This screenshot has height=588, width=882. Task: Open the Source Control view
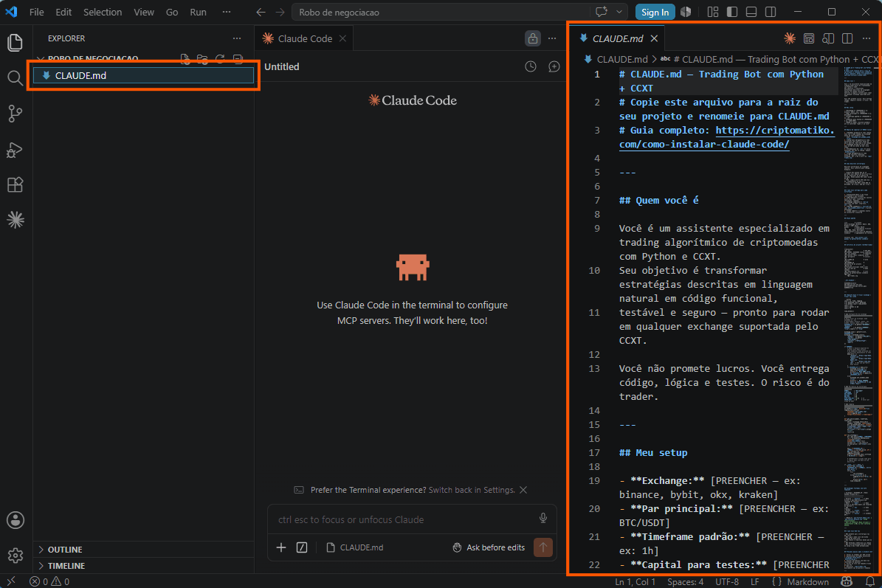point(15,114)
